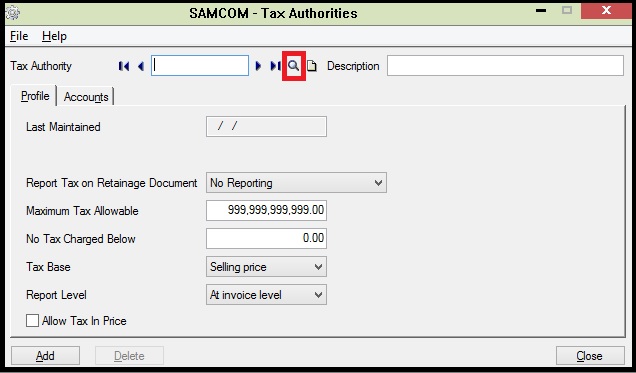The image size is (636, 373).
Task: Enable Allow Tax In Price checkbox
Action: click(x=32, y=321)
